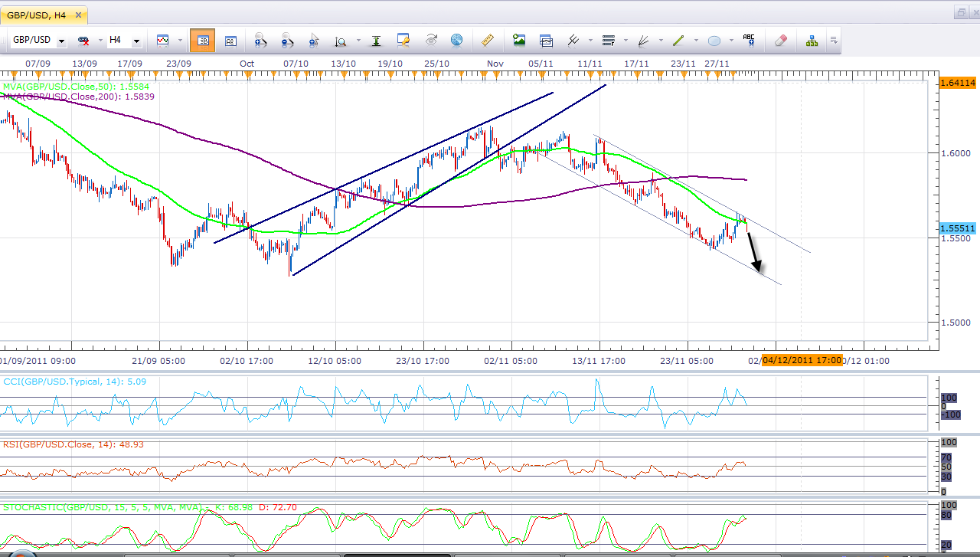This screenshot has width=980, height=557.
Task: Click the RSI Close 14 indicator label
Action: point(73,444)
